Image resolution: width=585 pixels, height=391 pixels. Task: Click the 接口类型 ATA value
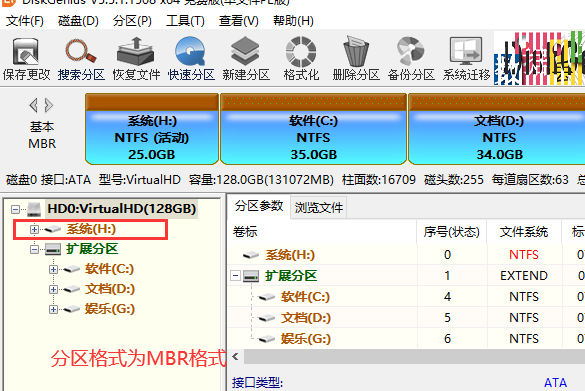(x=555, y=383)
